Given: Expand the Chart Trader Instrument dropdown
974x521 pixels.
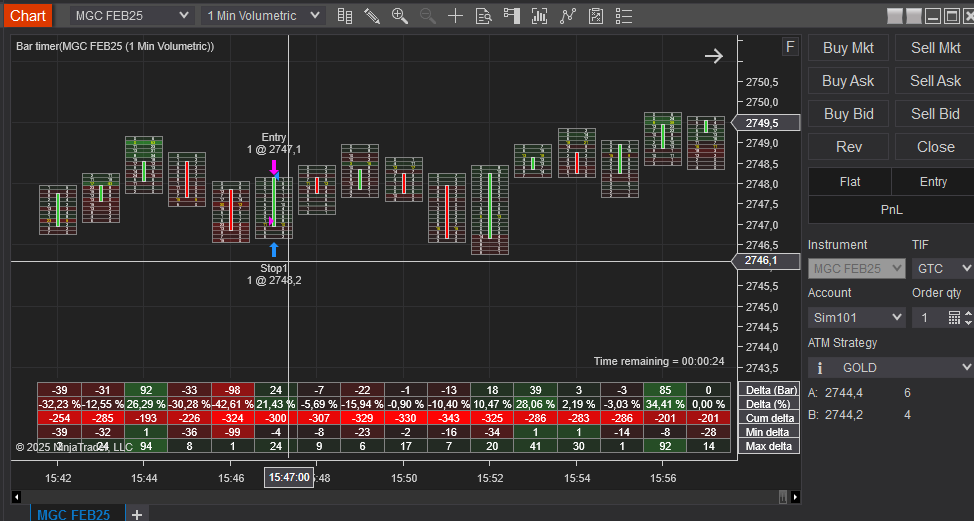Looking at the screenshot, I should coord(857,269).
